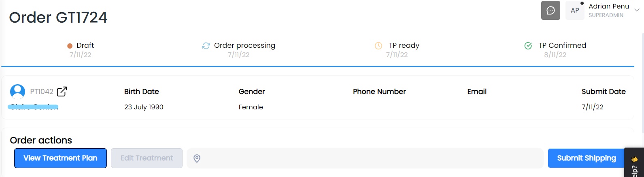Screen dimensions: 644x177
Task: Click the orange Draft status dot
Action: pos(70,46)
